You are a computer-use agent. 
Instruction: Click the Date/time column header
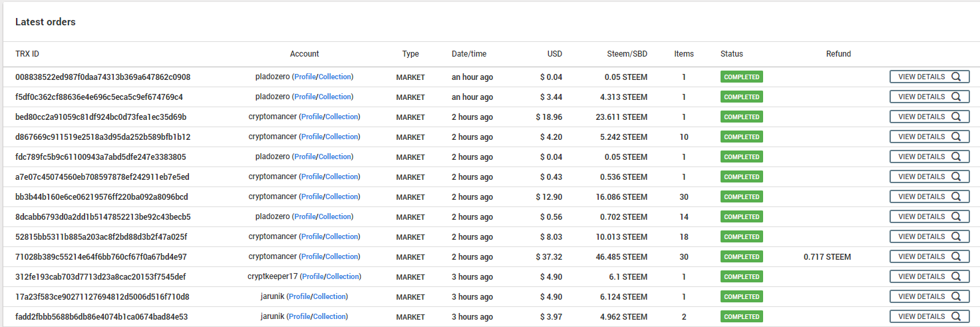click(469, 54)
